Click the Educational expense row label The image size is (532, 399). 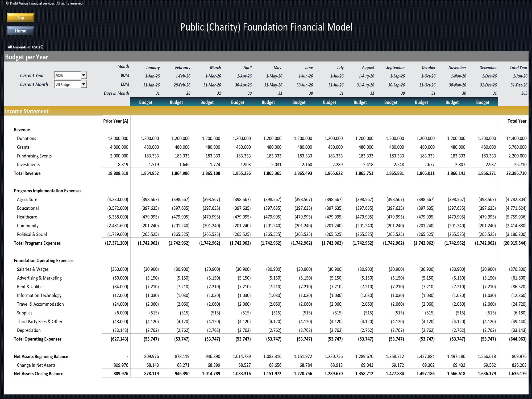pyautogui.click(x=28, y=208)
